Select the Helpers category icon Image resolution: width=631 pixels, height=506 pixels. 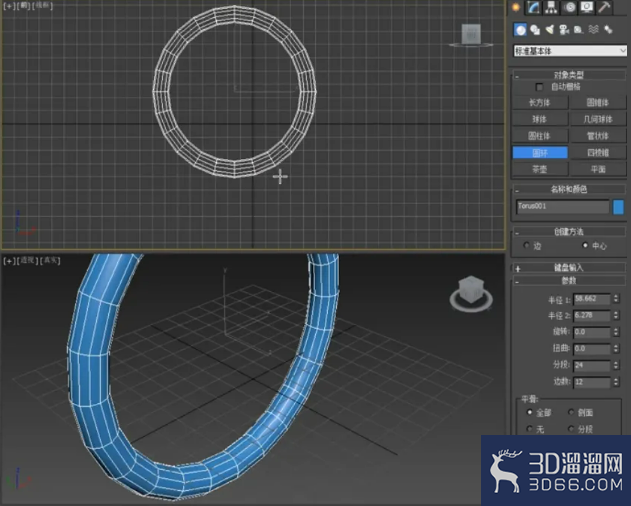579,30
